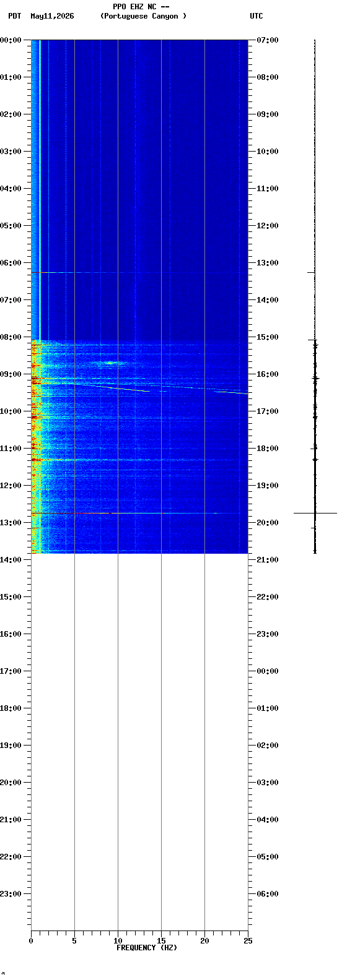The width and height of the screenshot is (342, 980).
Task: Click the '13:00' UTC time label
Action: point(268,262)
